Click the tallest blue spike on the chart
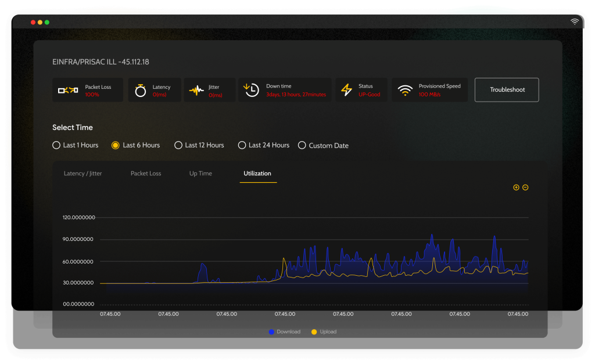Viewport: 595px width, 364px height. pos(432,235)
